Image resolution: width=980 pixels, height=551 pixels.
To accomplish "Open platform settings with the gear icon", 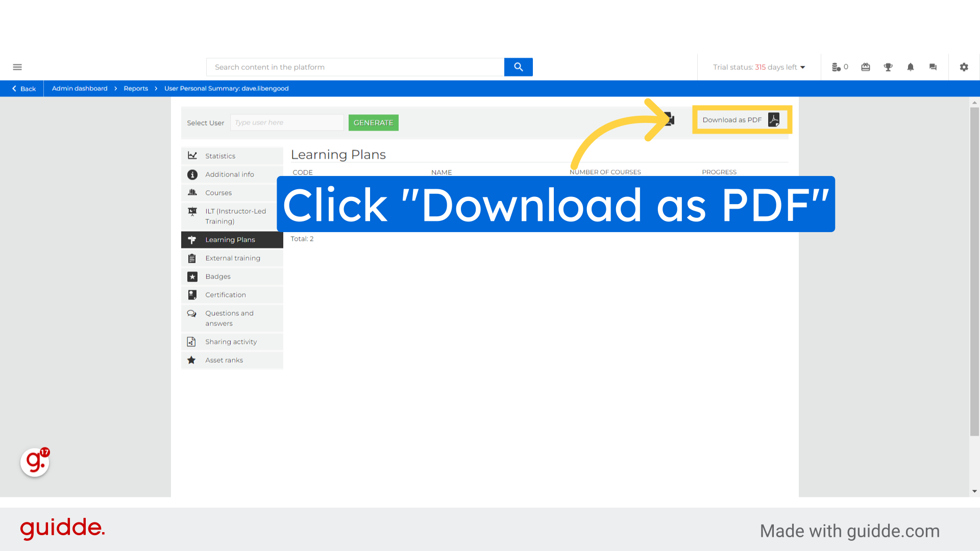I will (964, 67).
